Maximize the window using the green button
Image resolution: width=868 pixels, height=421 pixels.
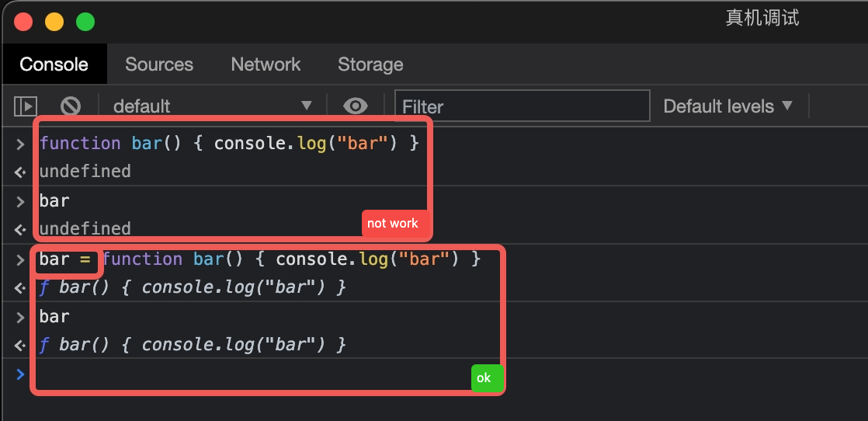point(85,22)
